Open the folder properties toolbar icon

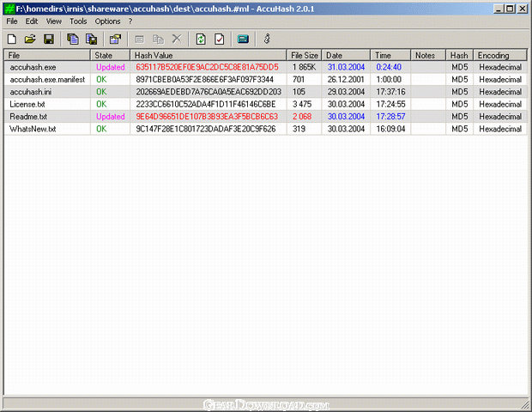pos(115,39)
